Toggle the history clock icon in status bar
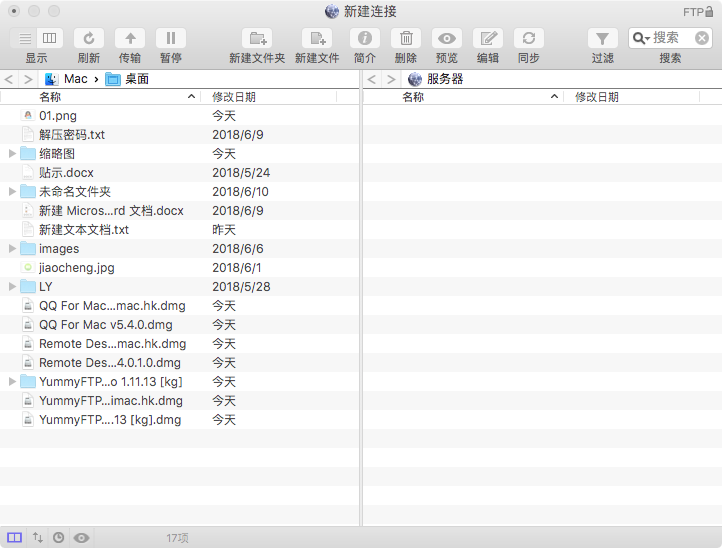722x548 pixels. click(x=58, y=537)
